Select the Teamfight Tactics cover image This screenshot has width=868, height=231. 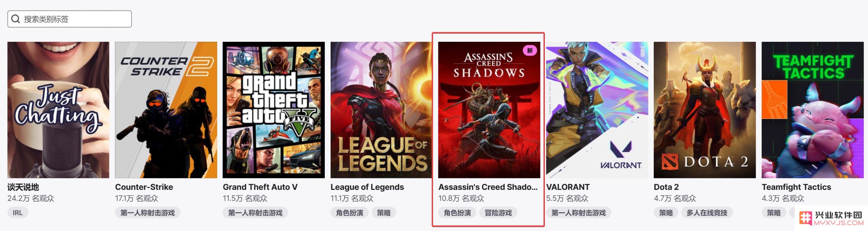[x=813, y=110]
